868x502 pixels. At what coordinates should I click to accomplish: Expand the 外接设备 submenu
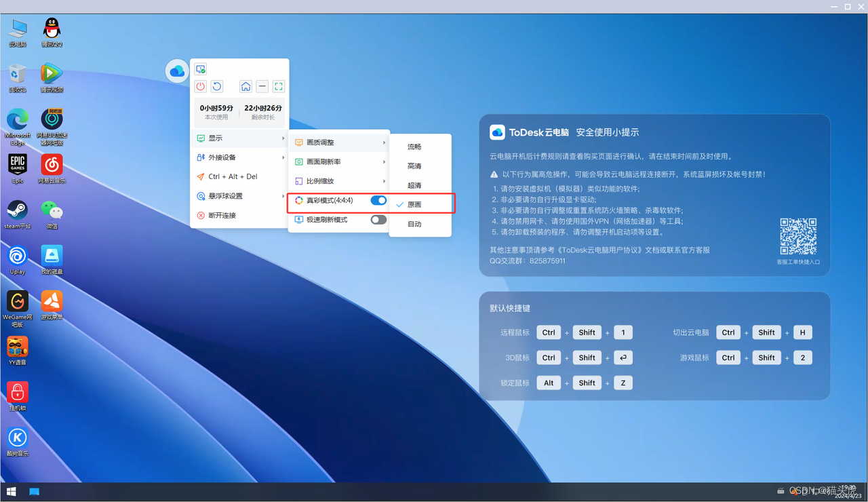click(x=240, y=157)
